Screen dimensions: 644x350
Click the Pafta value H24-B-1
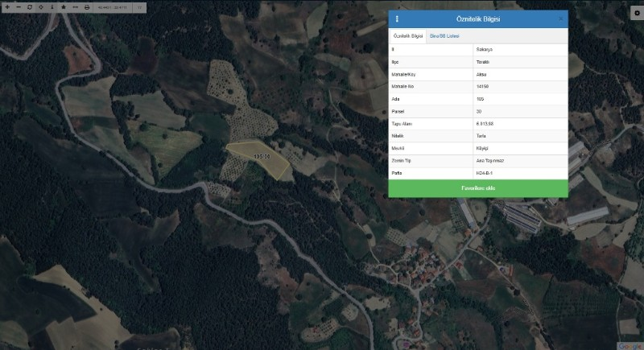pos(520,173)
